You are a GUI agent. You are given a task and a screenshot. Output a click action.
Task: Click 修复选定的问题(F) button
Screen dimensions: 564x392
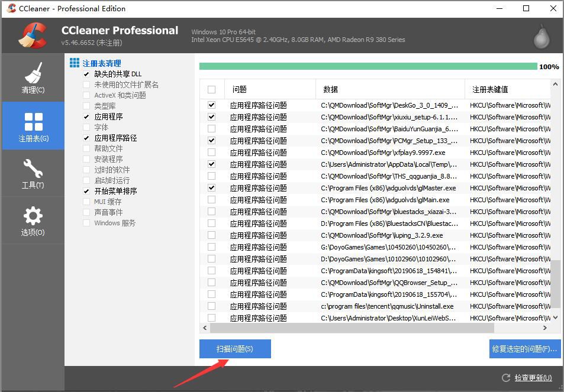tap(524, 349)
